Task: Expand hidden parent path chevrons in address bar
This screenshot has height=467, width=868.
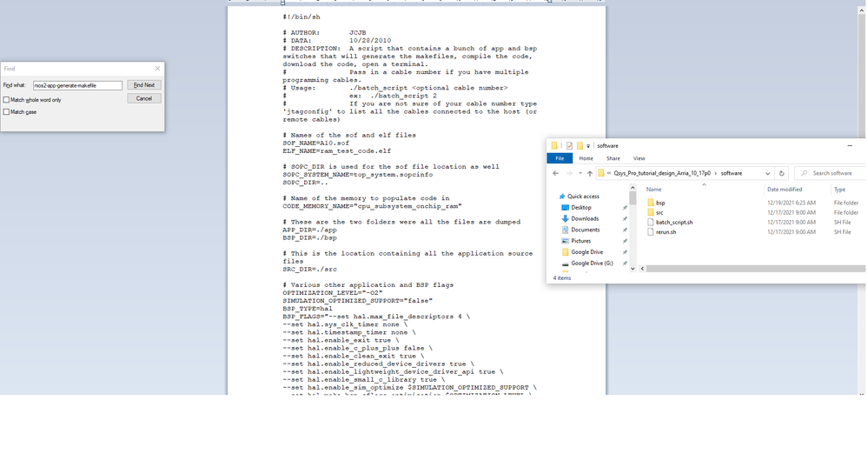Action: (x=609, y=173)
